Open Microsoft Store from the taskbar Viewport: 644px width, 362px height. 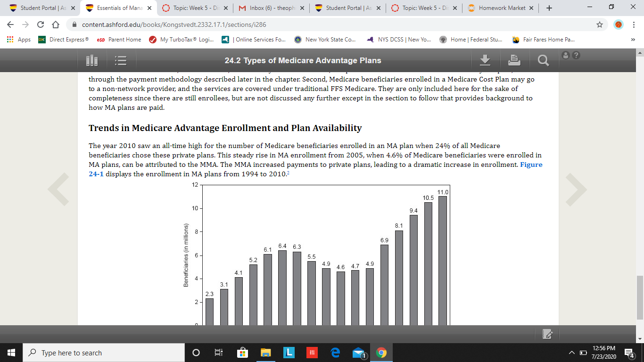click(241, 353)
